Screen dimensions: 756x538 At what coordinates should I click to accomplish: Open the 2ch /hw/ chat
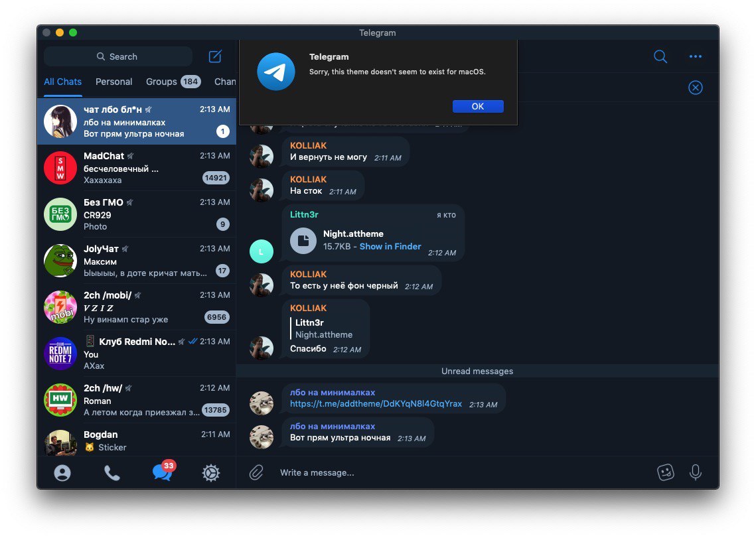click(137, 399)
